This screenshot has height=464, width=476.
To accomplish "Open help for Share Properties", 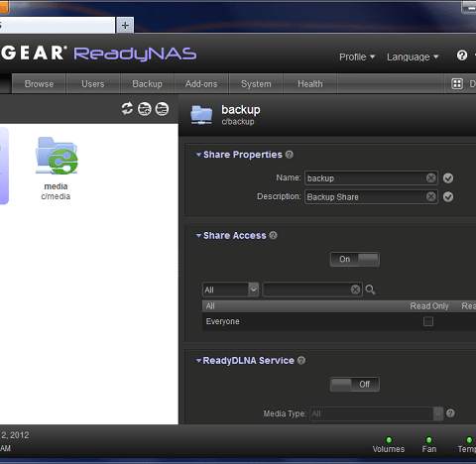I will click(x=290, y=155).
